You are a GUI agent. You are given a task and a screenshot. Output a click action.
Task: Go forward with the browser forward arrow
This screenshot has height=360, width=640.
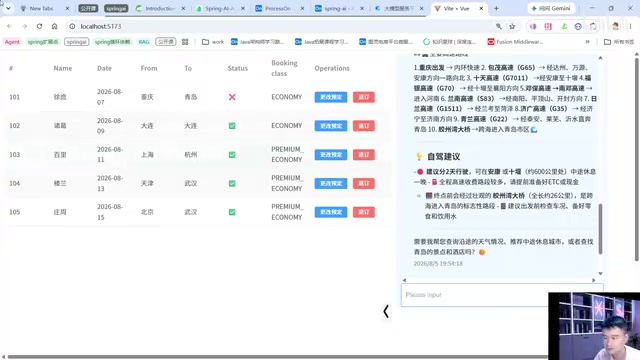pos(24,26)
